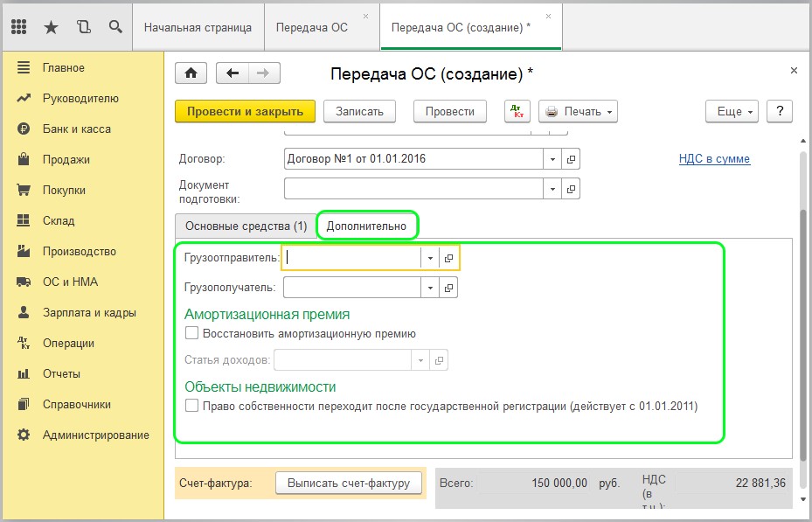Open the sections menu grid icon
This screenshot has height=522, width=812.
pyautogui.click(x=18, y=27)
